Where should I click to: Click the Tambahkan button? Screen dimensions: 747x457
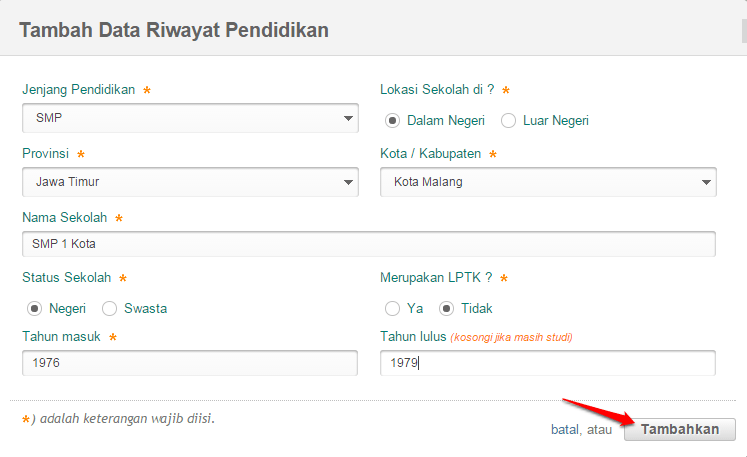click(680, 429)
